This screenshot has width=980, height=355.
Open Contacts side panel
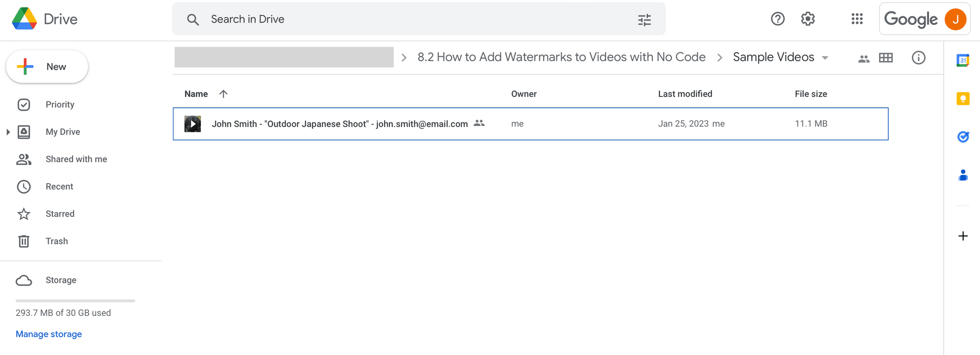pyautogui.click(x=963, y=175)
